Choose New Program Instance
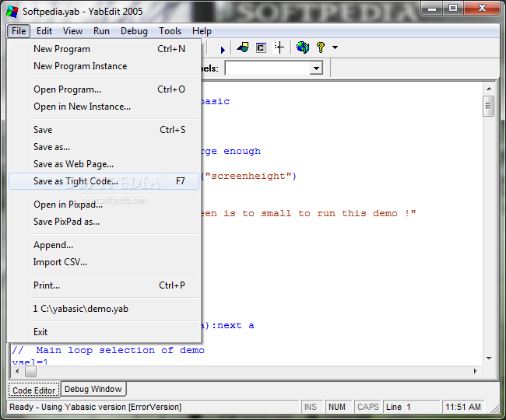 (x=104, y=66)
